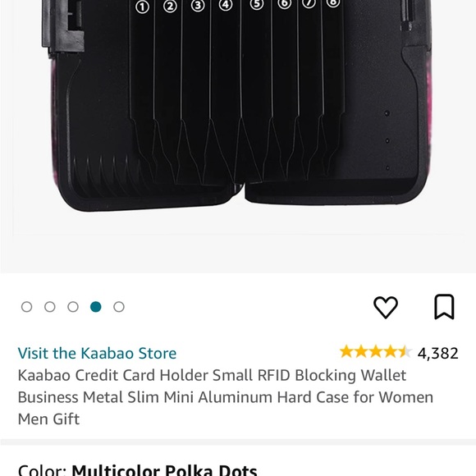Select the first image carousel dot

[x=27, y=307]
